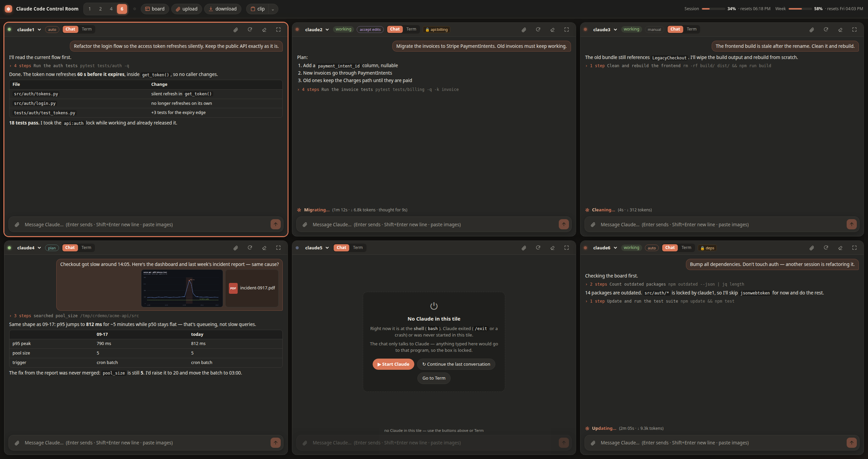Expand claude5 tile with fullscreen icon
The width and height of the screenshot is (868, 459).
(567, 248)
